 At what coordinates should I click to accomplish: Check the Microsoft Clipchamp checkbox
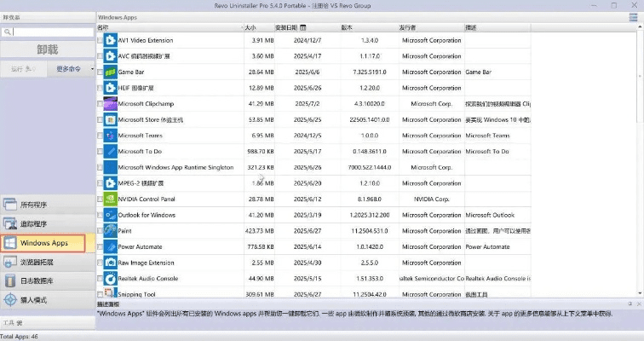coord(100,103)
